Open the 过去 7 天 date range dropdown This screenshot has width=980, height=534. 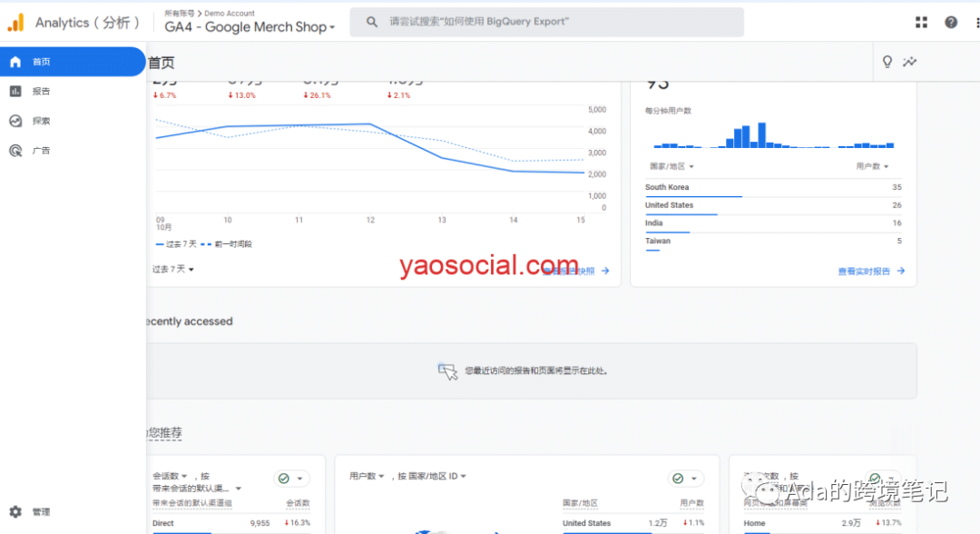[173, 269]
